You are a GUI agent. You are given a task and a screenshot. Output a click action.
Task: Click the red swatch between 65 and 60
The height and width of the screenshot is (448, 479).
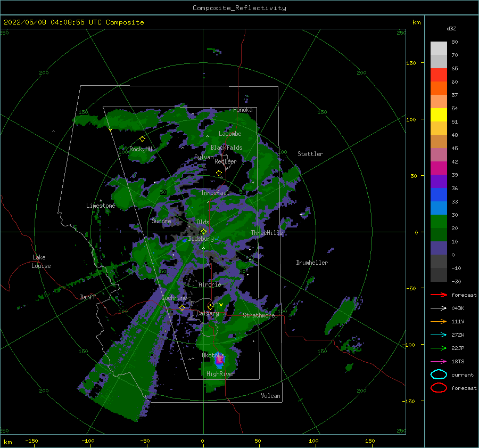click(439, 75)
